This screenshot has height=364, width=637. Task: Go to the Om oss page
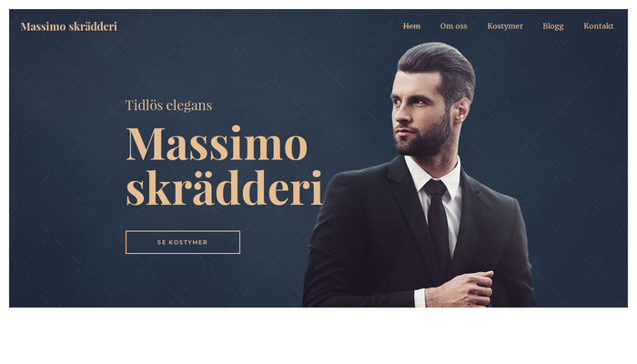pyautogui.click(x=453, y=26)
